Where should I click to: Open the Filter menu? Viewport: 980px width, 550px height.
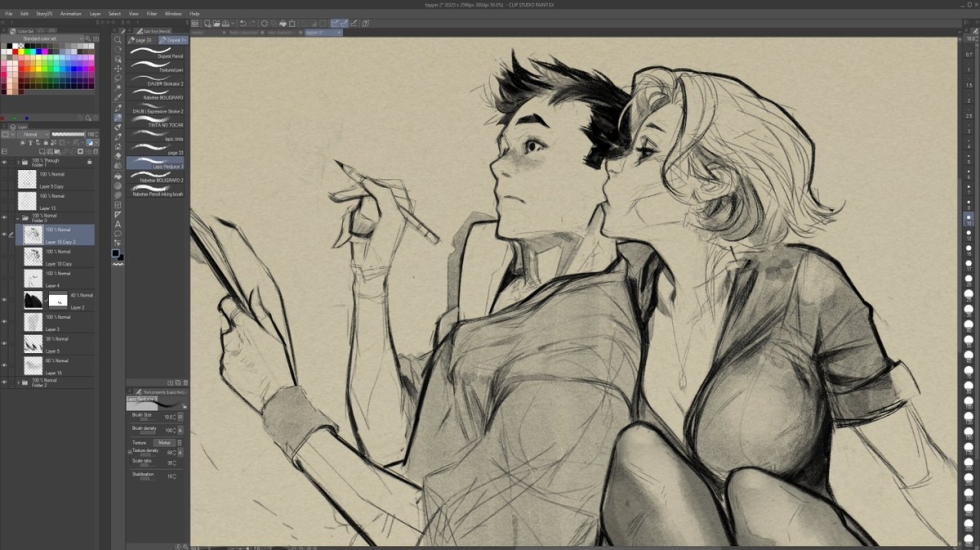click(152, 14)
